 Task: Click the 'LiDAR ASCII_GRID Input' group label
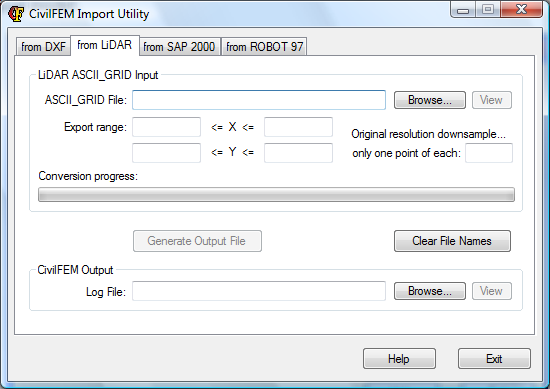(x=98, y=75)
